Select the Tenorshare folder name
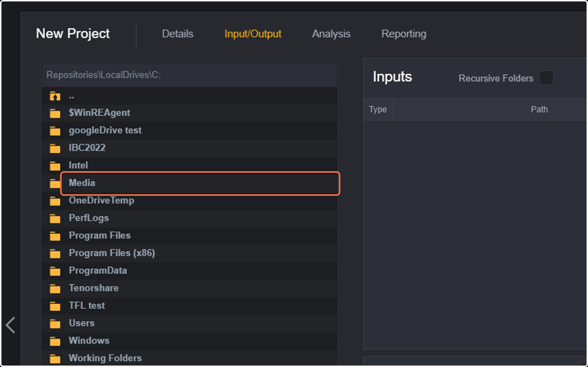Image resolution: width=588 pixels, height=367 pixels. click(94, 288)
